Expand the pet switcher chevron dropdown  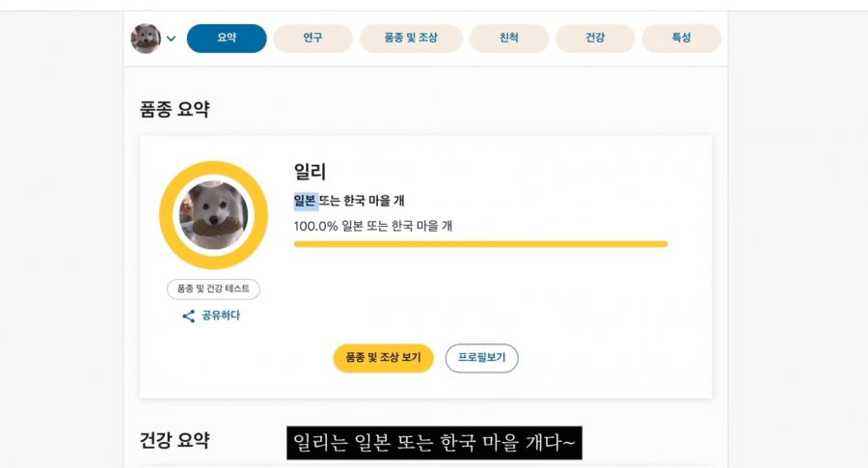(x=171, y=40)
